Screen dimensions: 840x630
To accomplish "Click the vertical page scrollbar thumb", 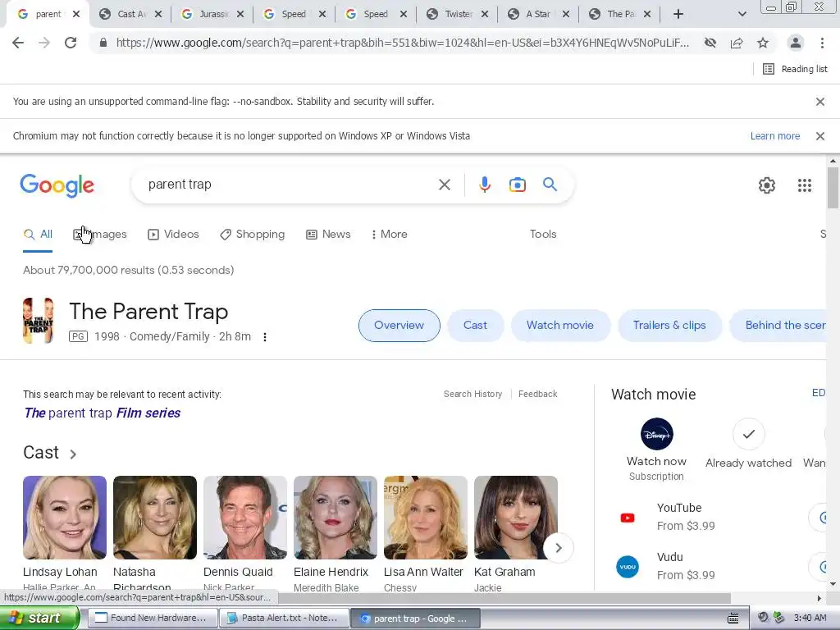I will click(x=833, y=188).
